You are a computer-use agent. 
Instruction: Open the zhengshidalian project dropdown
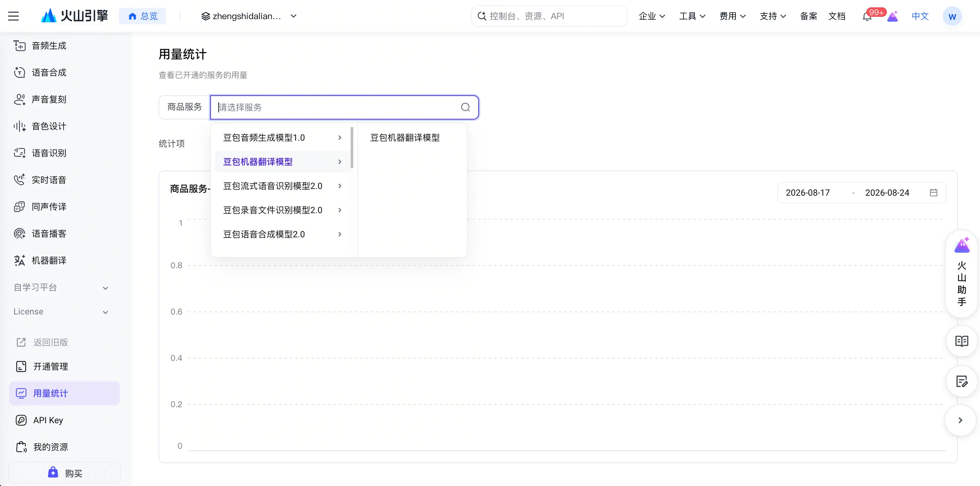coord(249,16)
